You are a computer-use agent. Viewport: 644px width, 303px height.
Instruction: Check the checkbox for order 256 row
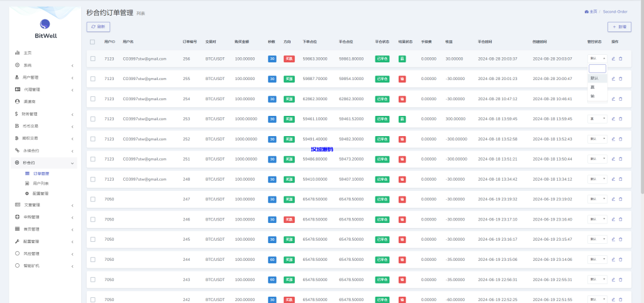tap(92, 59)
